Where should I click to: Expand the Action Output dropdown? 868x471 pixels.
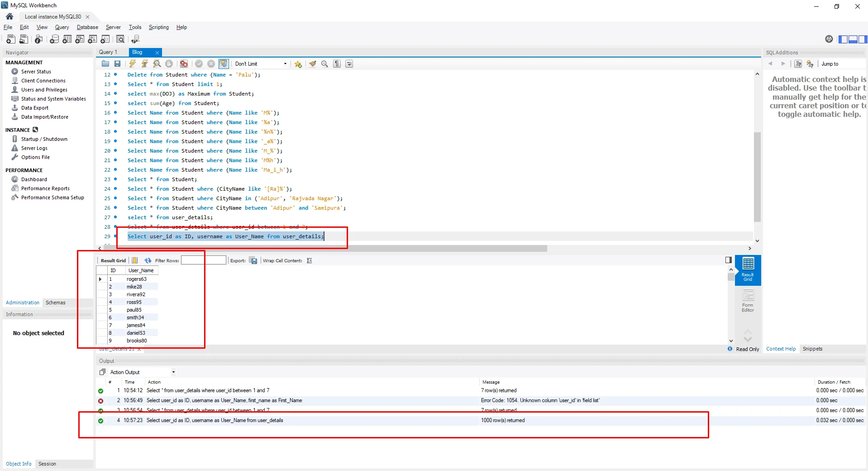tap(173, 372)
